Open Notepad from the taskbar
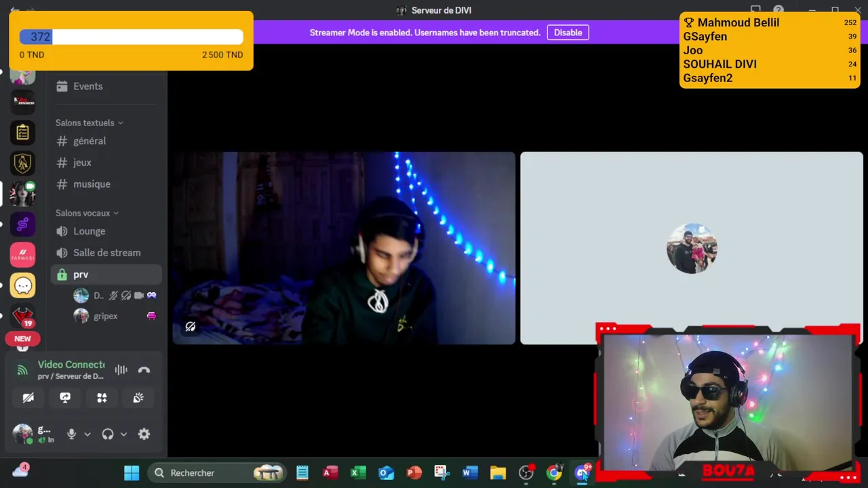The height and width of the screenshot is (488, 868). 302,473
